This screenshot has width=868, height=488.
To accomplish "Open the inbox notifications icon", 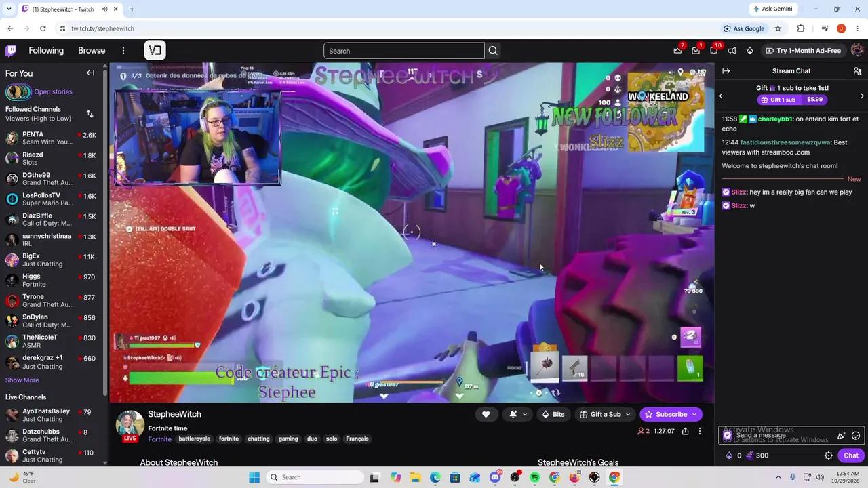I will point(696,51).
